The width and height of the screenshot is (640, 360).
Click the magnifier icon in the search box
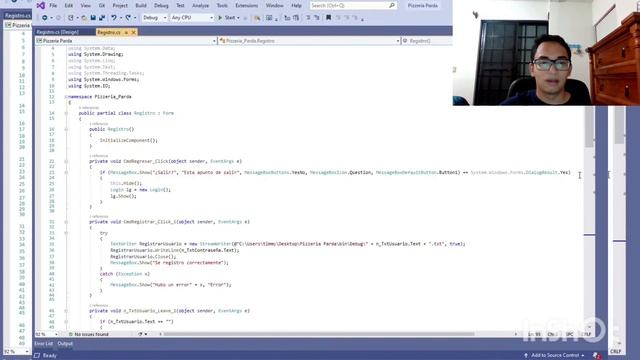[392, 5]
